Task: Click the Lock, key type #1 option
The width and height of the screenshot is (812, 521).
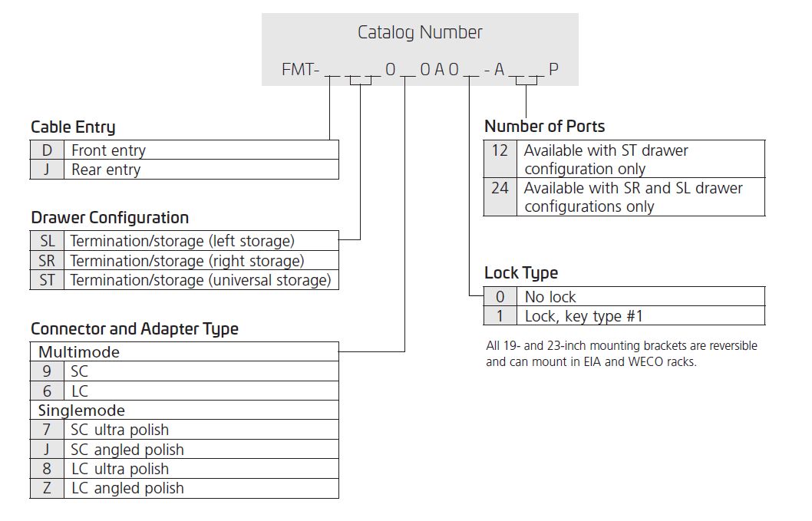Action: 624,316
